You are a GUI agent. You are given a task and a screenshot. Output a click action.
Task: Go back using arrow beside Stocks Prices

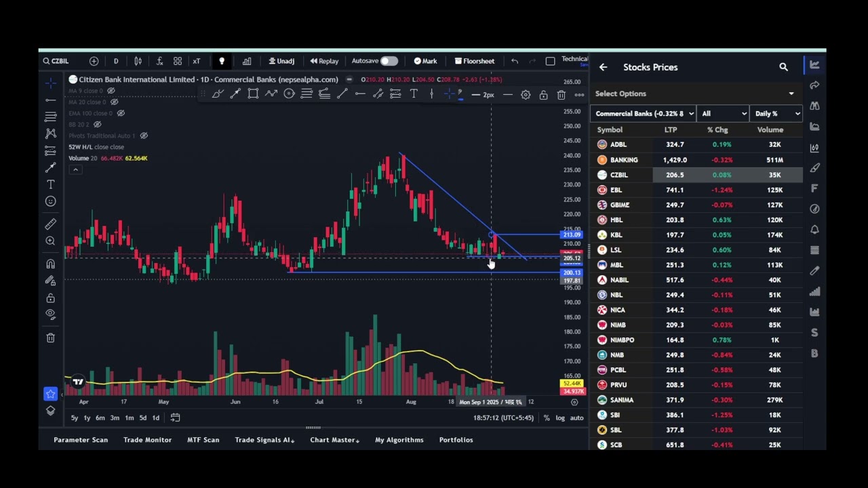(603, 67)
